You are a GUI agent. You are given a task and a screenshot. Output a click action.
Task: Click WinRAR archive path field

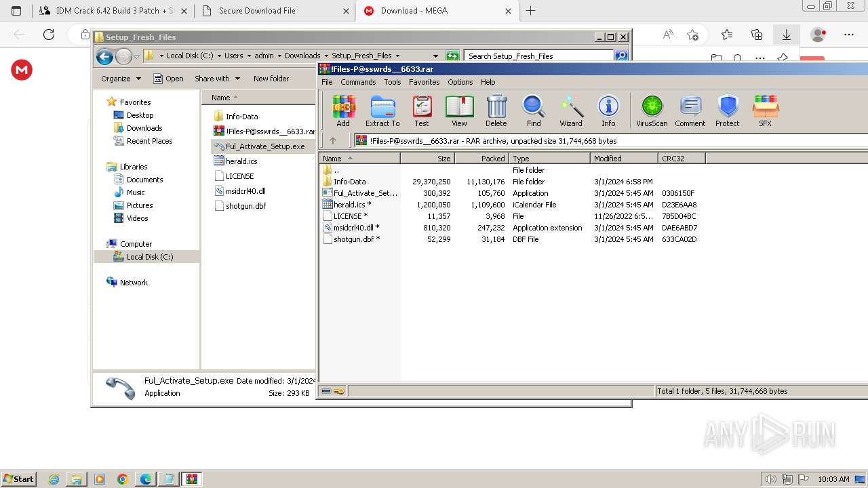pyautogui.click(x=610, y=141)
